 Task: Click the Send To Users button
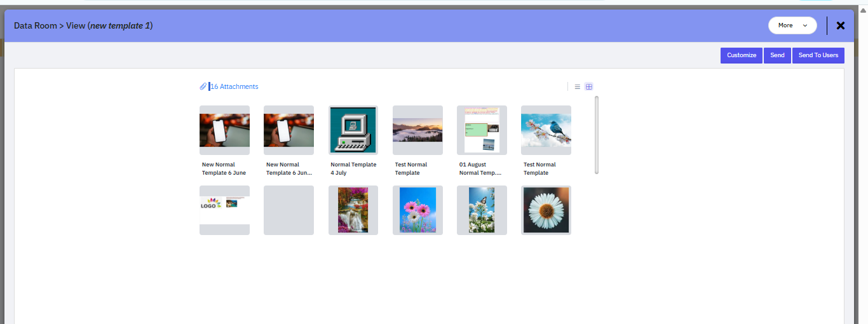tap(818, 55)
